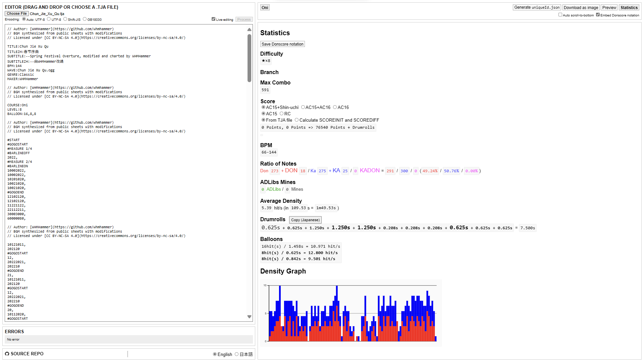Click Copy (Japanese) drumrolls button
The image size is (644, 362).
click(x=305, y=220)
